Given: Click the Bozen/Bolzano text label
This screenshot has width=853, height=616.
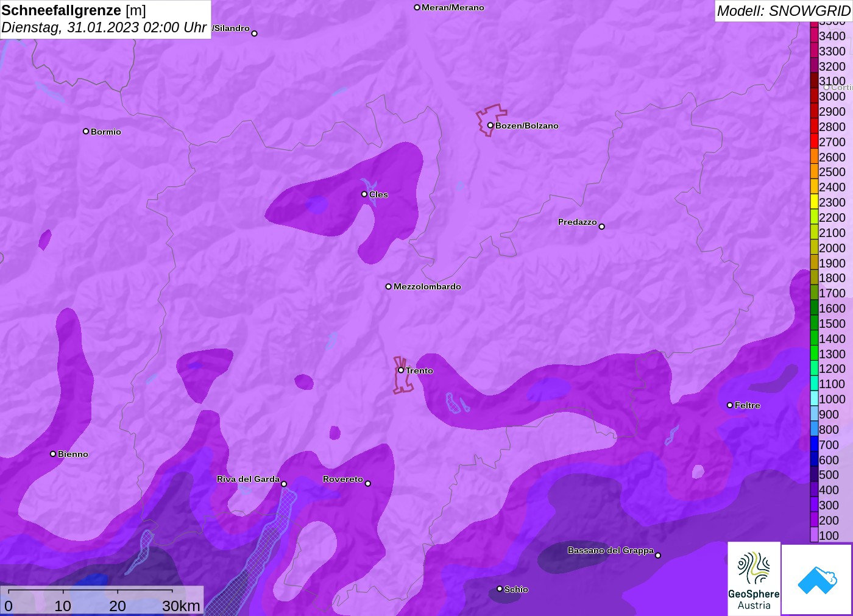Looking at the screenshot, I should 527,126.
